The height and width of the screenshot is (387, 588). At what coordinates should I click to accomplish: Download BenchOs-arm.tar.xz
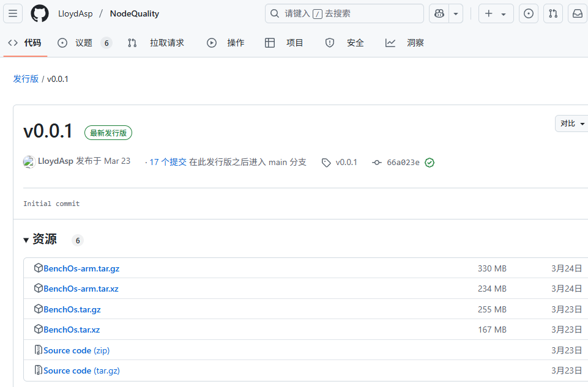81,289
